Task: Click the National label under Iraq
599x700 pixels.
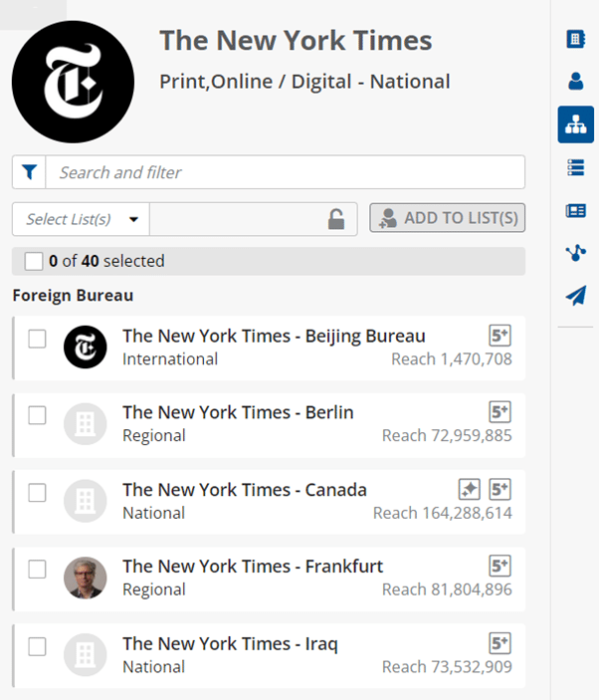Action: click(153, 667)
